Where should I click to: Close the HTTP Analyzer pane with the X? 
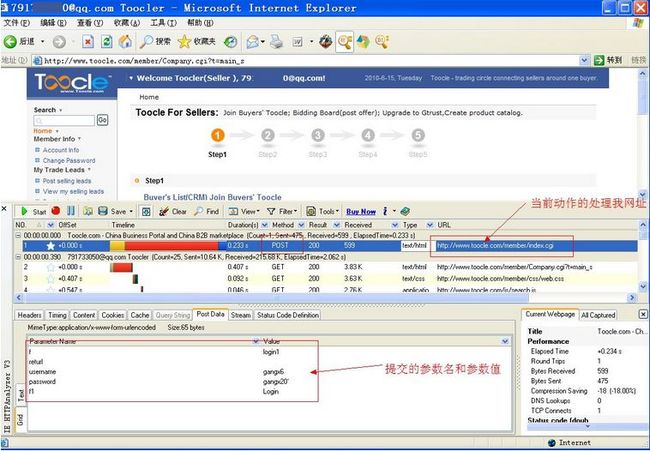click(5, 208)
